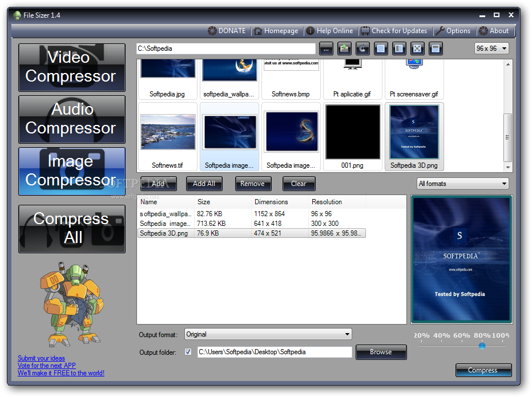Click the output folder path field
The image size is (532, 397).
[275, 352]
